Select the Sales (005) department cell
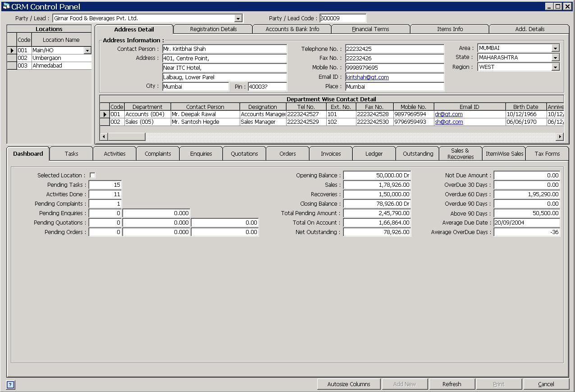 [x=147, y=122]
